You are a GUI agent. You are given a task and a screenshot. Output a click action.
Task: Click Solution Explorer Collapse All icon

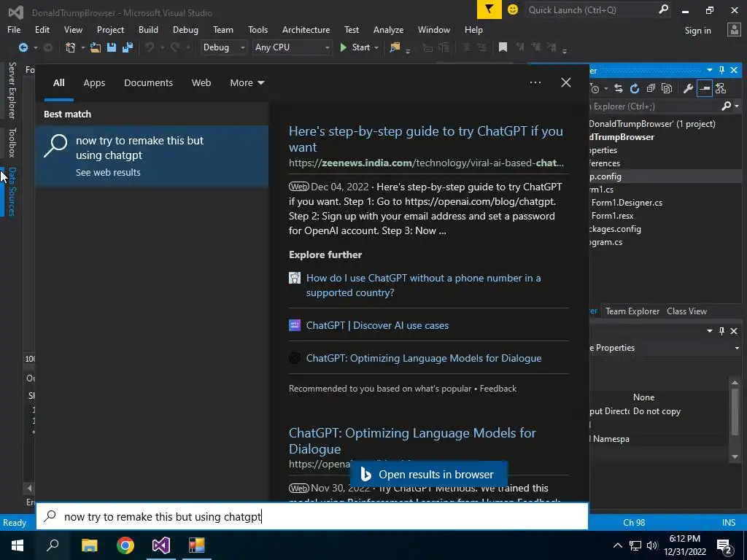[651, 88]
